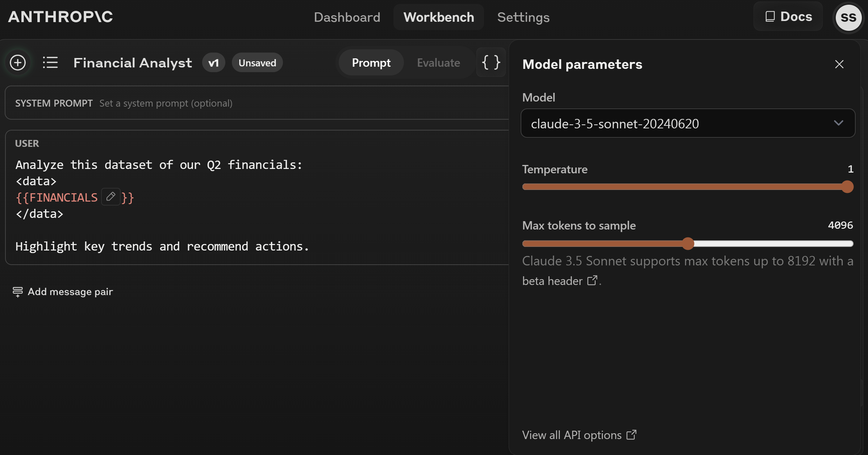Click the Unsaved status badge

[x=257, y=63]
